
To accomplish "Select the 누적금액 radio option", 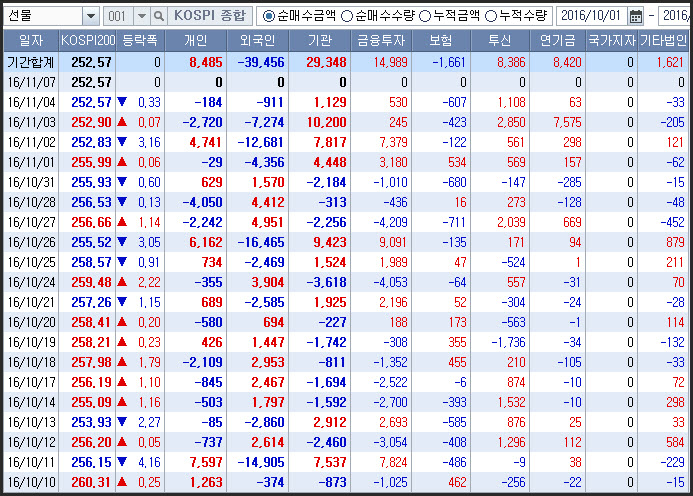I will click(425, 16).
